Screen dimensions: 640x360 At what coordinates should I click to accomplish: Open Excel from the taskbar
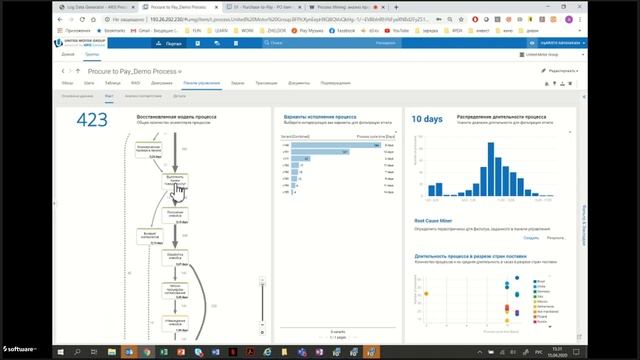coord(164,352)
